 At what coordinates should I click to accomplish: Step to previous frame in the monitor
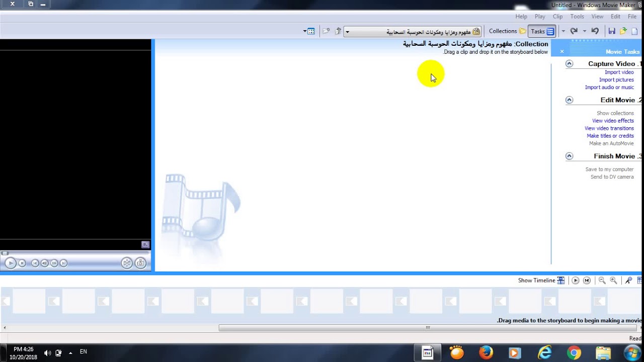coord(44,263)
